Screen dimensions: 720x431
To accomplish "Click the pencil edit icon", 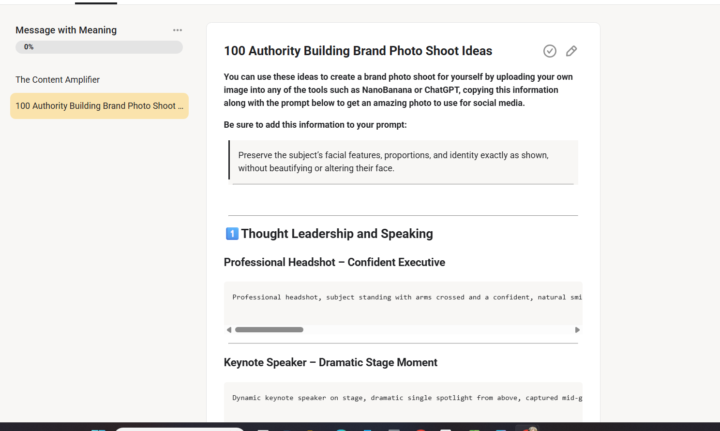I will pyautogui.click(x=572, y=51).
